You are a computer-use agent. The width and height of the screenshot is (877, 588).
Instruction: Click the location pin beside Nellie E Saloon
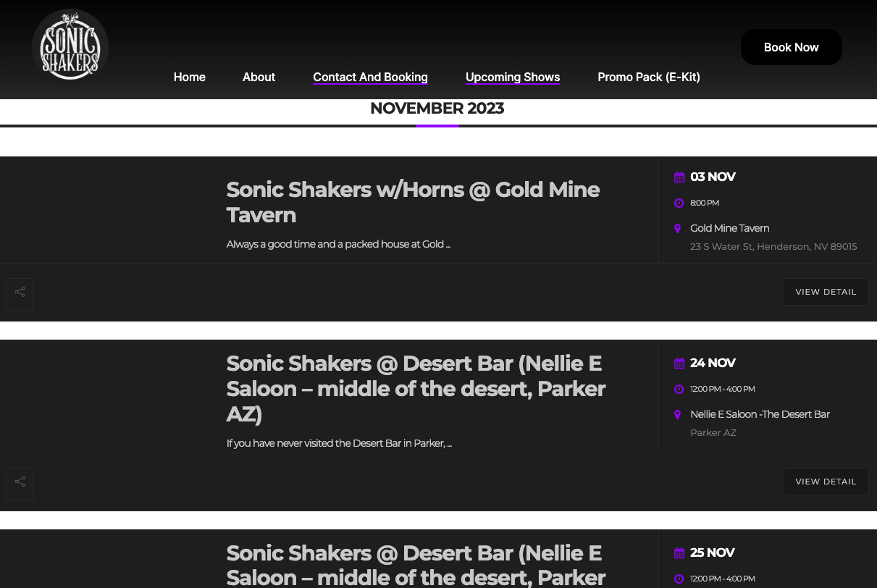pos(678,415)
